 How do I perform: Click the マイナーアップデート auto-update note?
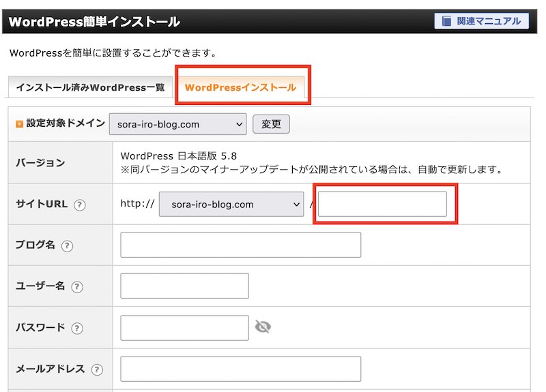[x=312, y=169]
